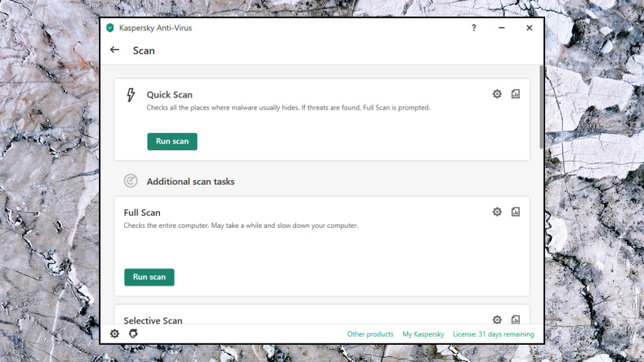View Quick Scan report icon
644x362 pixels.
tap(515, 94)
